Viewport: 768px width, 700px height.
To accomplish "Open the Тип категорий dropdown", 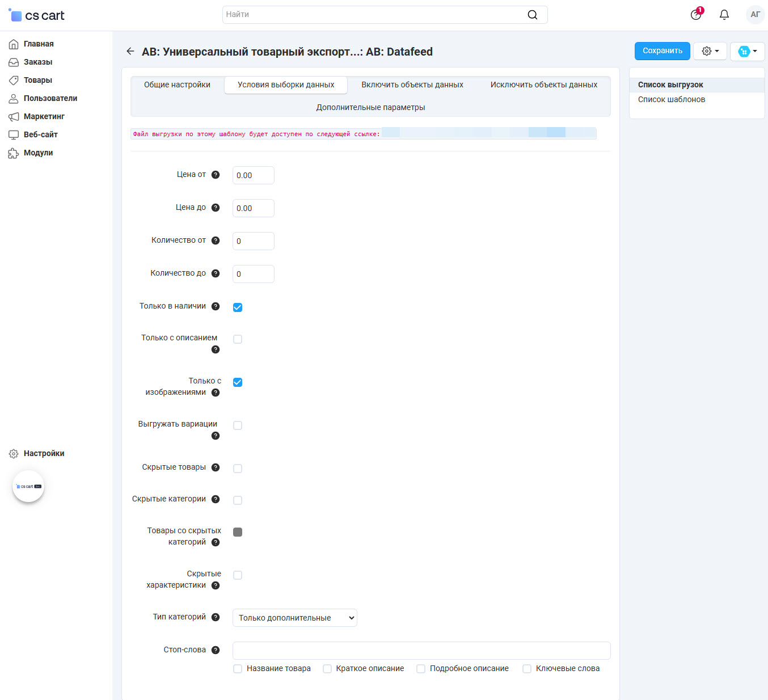I will click(295, 618).
